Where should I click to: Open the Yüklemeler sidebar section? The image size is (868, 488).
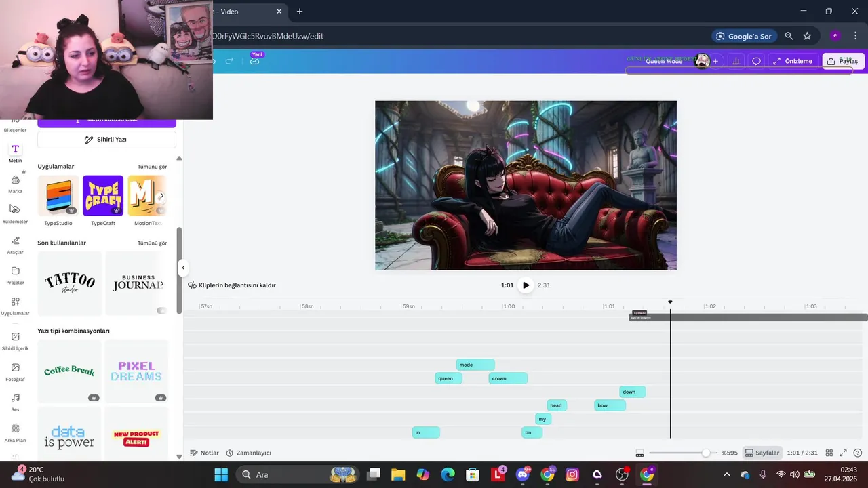pos(15,214)
